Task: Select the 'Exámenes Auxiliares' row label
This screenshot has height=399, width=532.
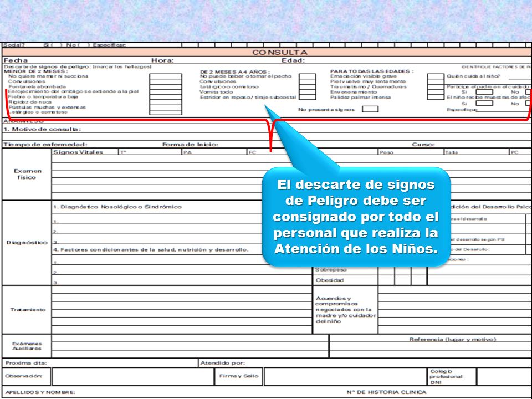Action: 27,346
